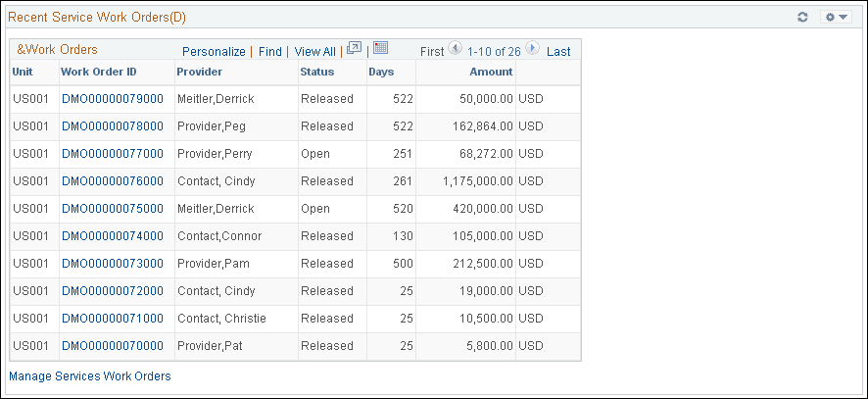Image resolution: width=868 pixels, height=399 pixels.
Task: Sort the grid by the Status column header
Action: click(317, 72)
